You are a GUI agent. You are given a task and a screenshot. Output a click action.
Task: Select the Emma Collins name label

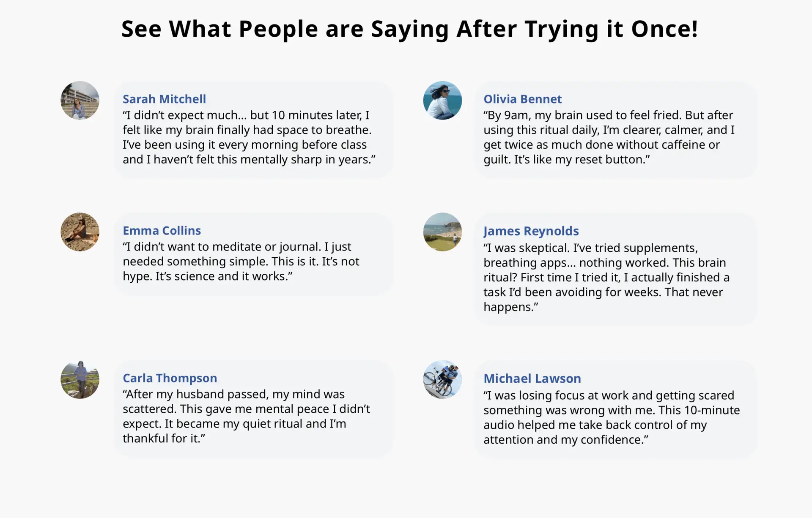tap(162, 230)
